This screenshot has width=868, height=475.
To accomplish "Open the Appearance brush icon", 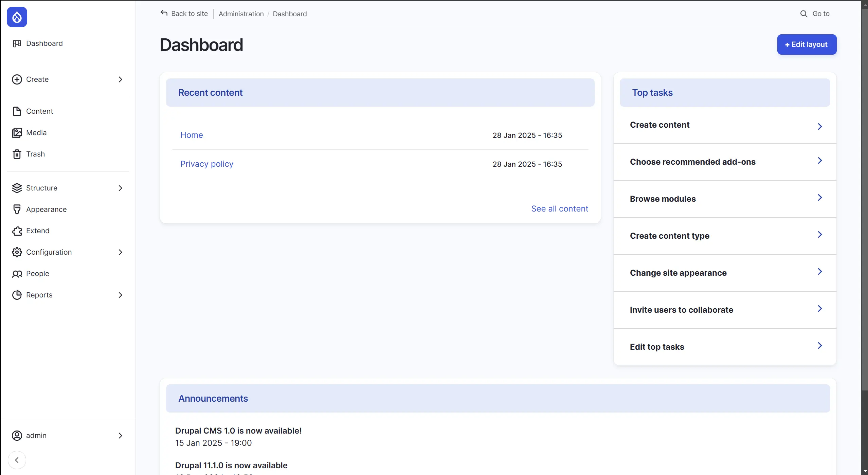I will (17, 209).
